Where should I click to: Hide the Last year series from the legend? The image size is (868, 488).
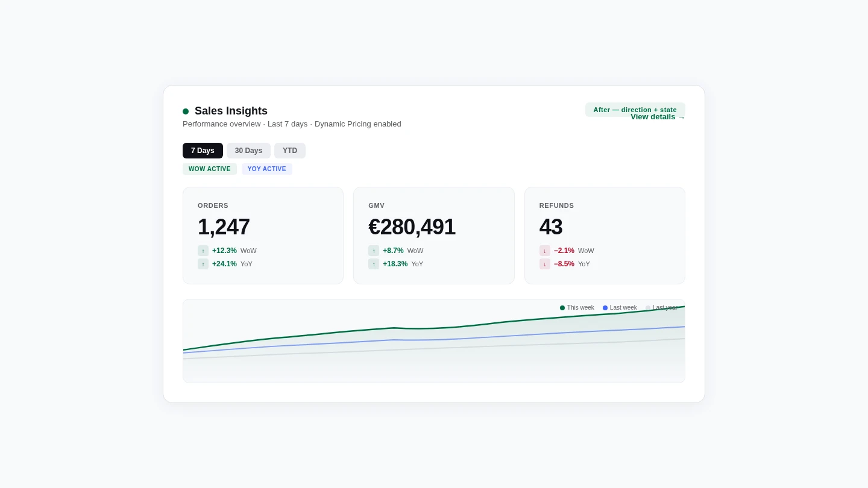click(x=662, y=307)
